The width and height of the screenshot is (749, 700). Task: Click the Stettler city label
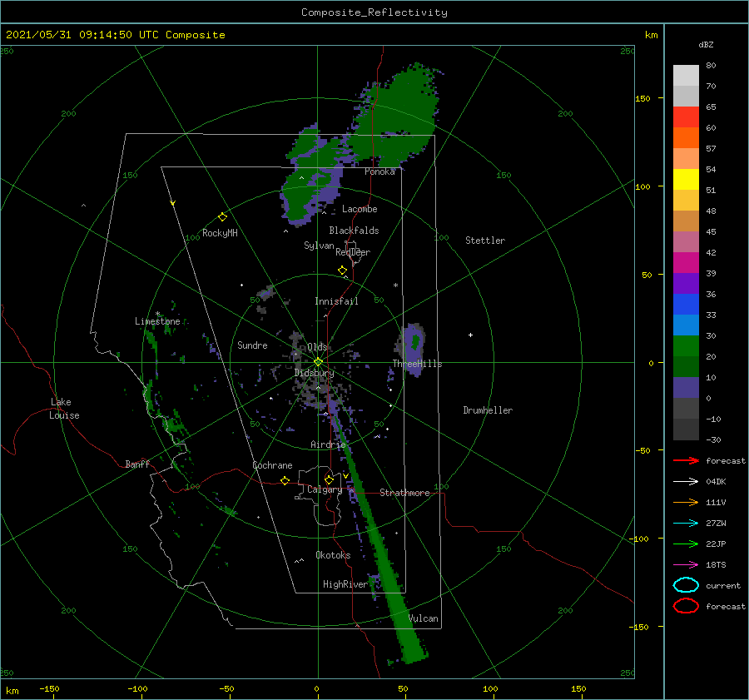click(485, 241)
